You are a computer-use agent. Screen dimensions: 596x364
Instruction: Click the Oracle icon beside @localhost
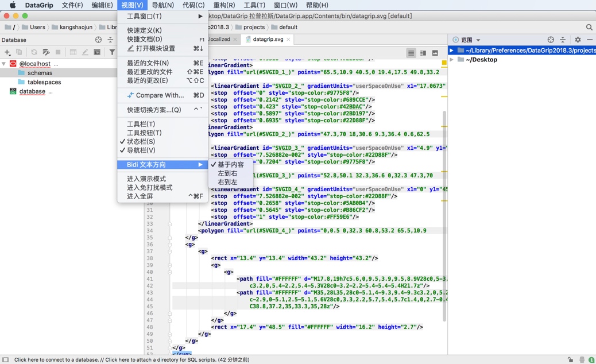pos(13,64)
